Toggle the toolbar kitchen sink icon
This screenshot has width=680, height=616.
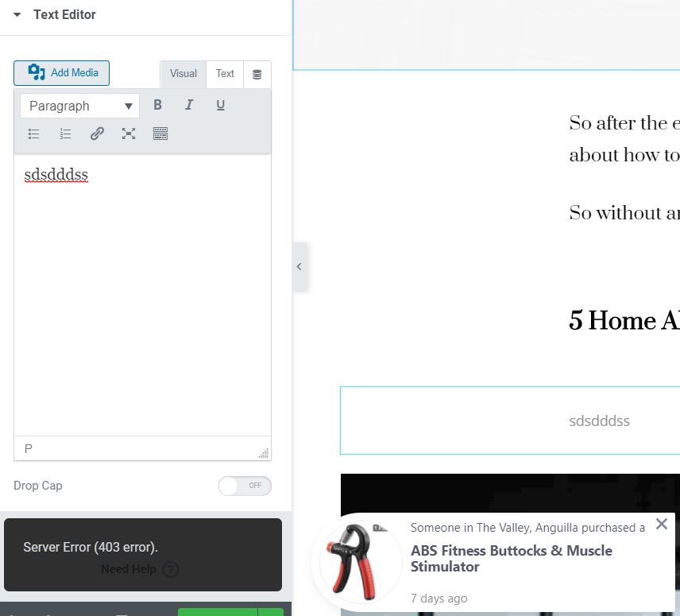pos(160,134)
